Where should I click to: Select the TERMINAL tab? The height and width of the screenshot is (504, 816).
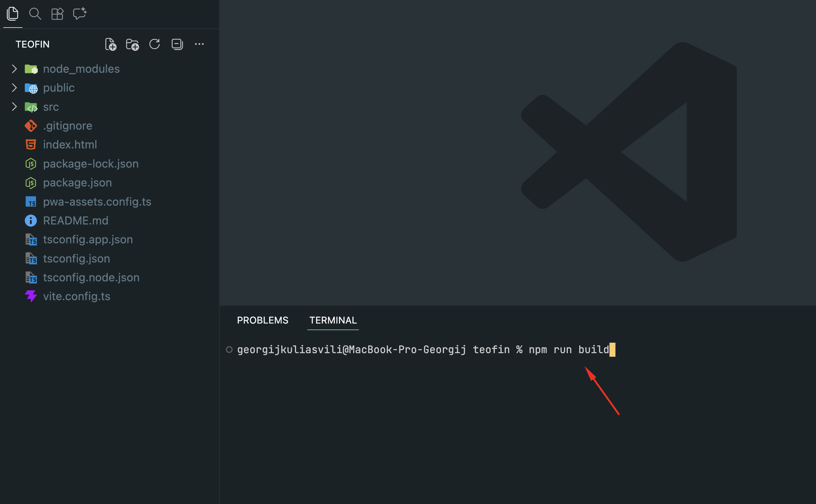333,320
